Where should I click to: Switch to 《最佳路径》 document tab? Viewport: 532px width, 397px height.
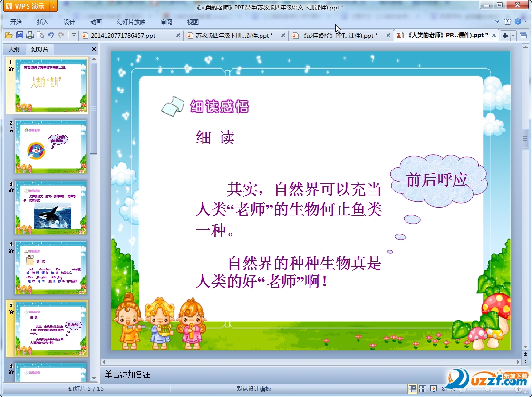click(340, 35)
